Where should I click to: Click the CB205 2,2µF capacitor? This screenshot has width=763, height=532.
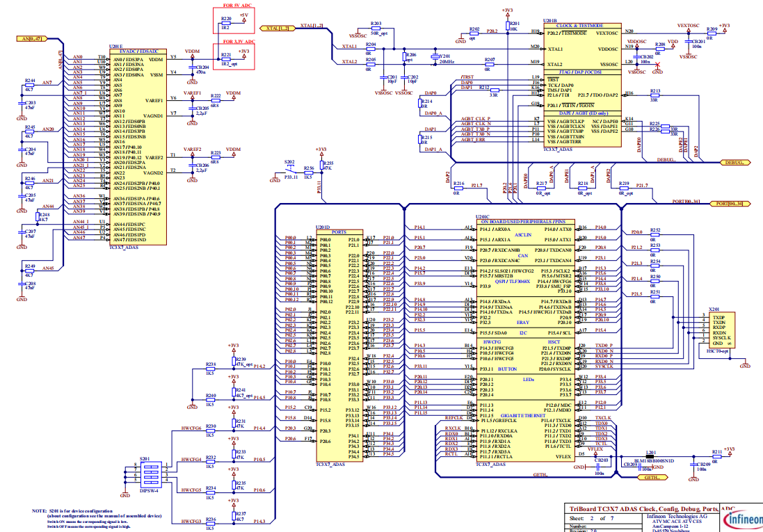tap(193, 108)
